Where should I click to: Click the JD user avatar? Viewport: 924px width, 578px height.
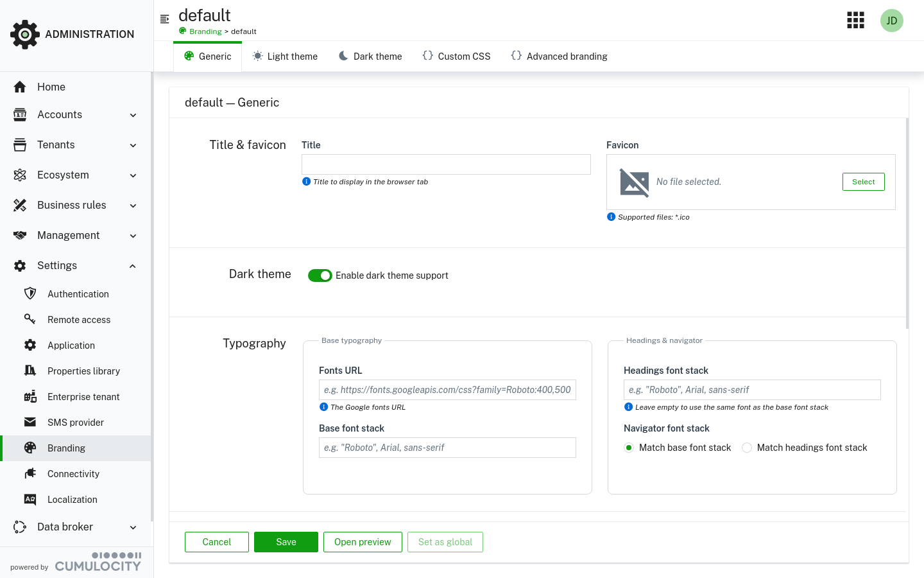891,21
